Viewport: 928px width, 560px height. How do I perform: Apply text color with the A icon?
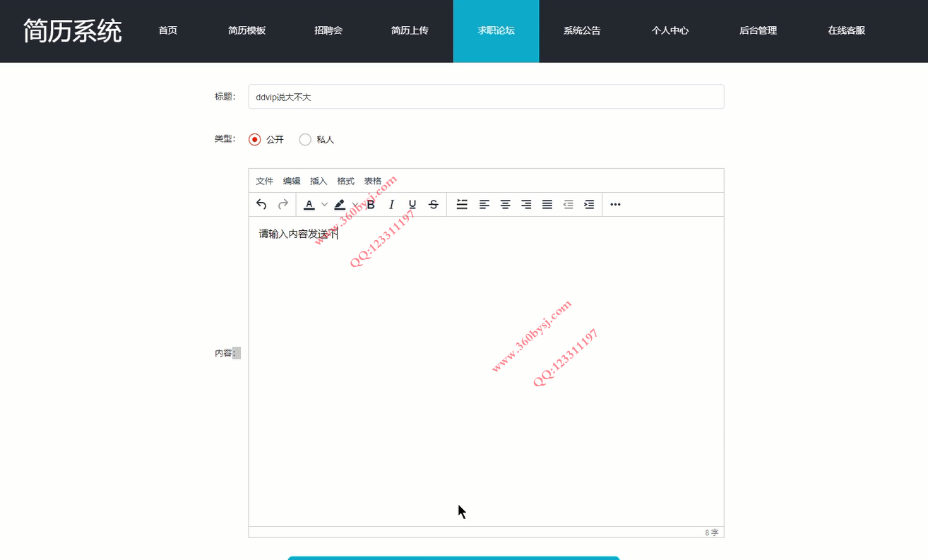coord(309,204)
